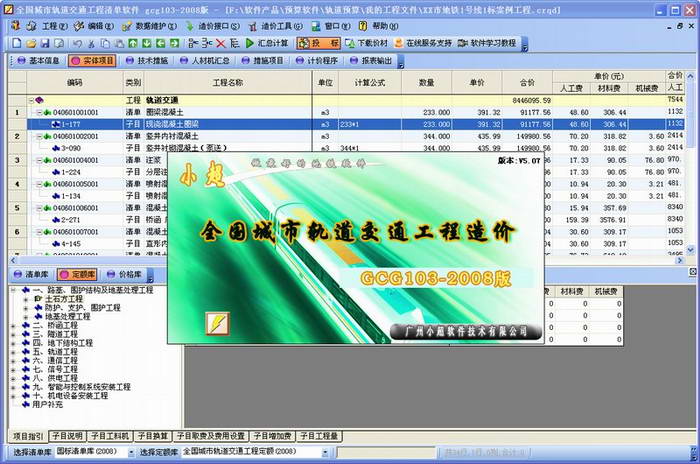Open the 选择定额库 dropdown

click(x=325, y=452)
